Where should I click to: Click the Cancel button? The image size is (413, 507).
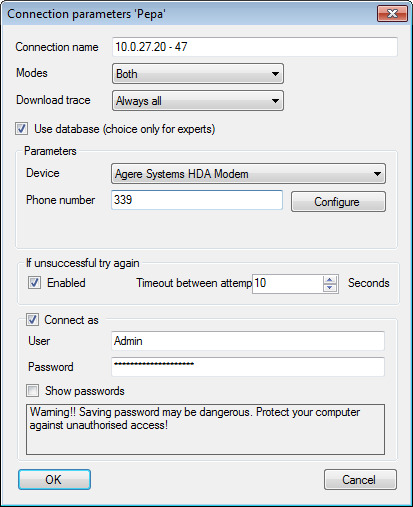(360, 480)
